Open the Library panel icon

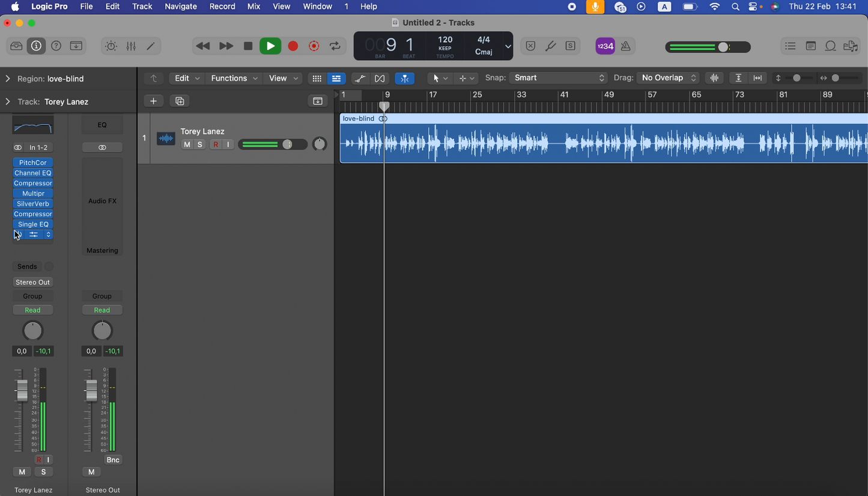click(x=16, y=46)
